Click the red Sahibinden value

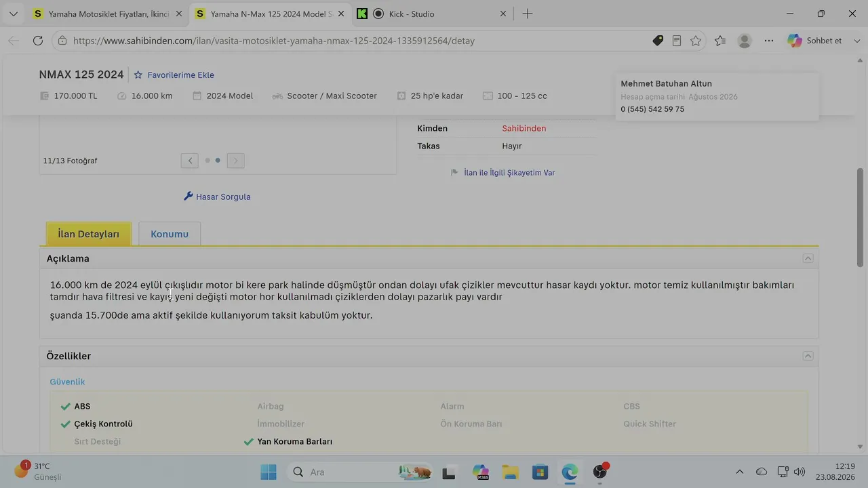(x=524, y=128)
